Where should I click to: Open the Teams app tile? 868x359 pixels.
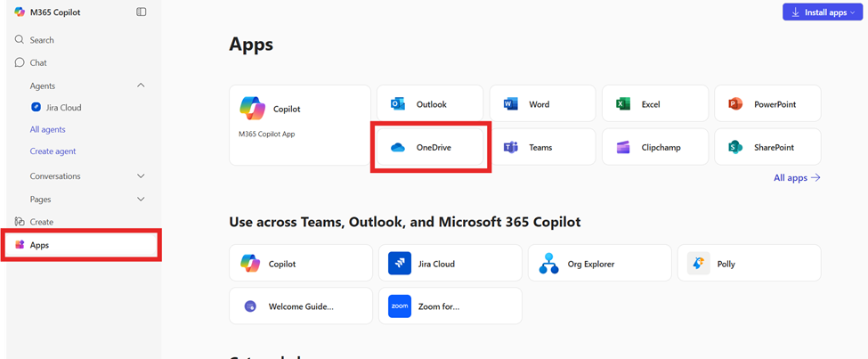click(x=541, y=147)
